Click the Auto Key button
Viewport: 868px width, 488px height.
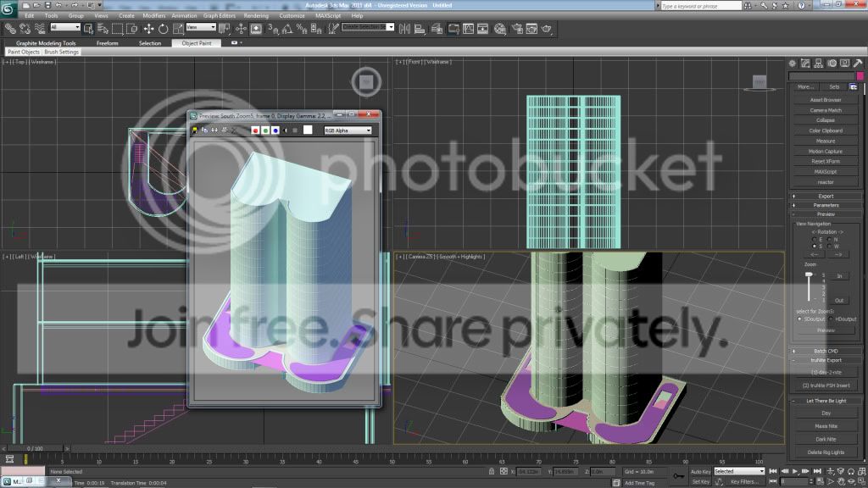point(700,471)
